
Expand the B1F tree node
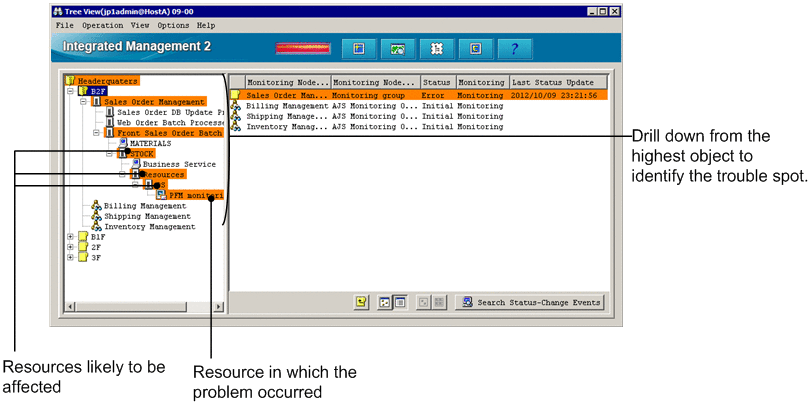click(70, 237)
